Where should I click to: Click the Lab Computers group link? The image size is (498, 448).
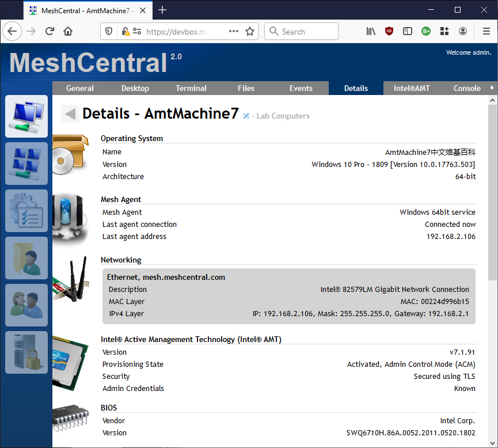283,116
